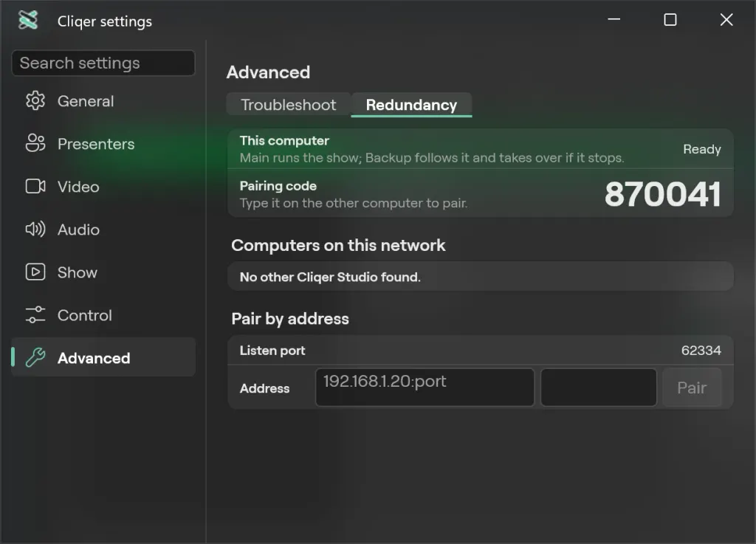
Task: Click the Pair button
Action: point(692,388)
